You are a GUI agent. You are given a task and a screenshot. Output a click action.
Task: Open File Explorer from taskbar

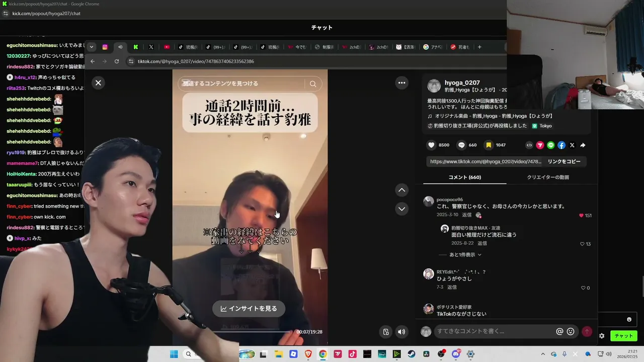click(278, 354)
